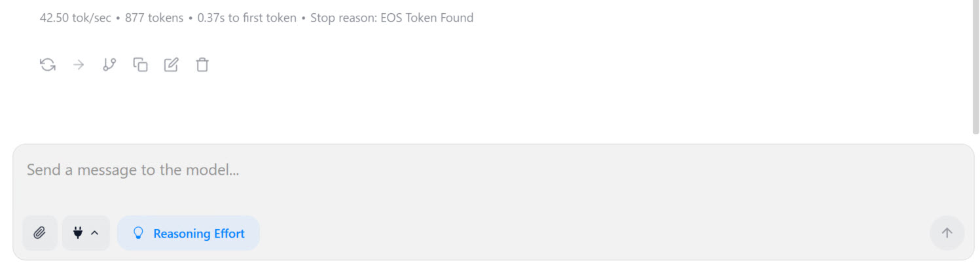
Task: Regenerate the model's response
Action: (x=48, y=65)
